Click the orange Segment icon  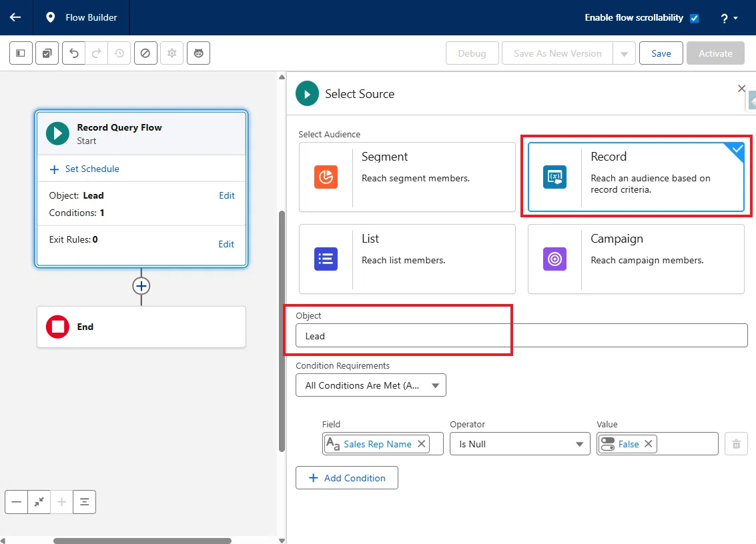click(x=326, y=177)
